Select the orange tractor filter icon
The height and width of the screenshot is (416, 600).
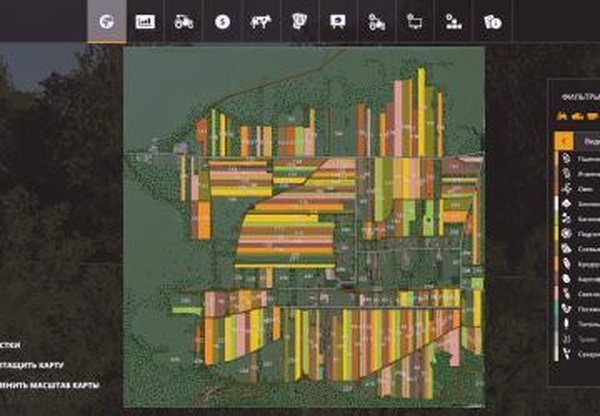tap(562, 116)
